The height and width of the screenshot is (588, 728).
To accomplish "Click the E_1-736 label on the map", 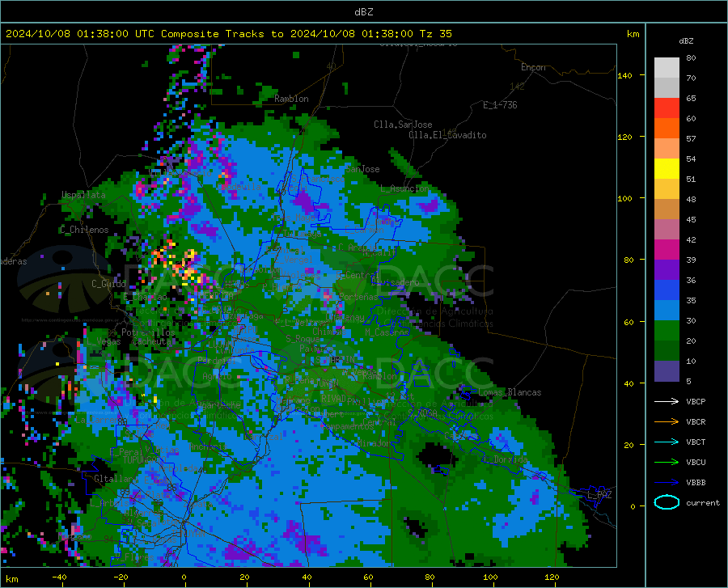I will click(500, 105).
